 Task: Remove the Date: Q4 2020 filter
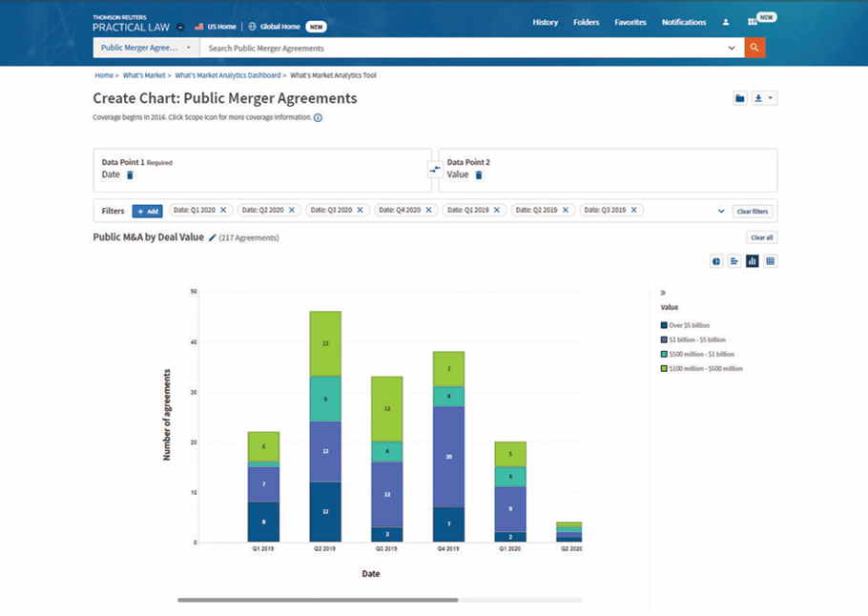pyautogui.click(x=429, y=210)
